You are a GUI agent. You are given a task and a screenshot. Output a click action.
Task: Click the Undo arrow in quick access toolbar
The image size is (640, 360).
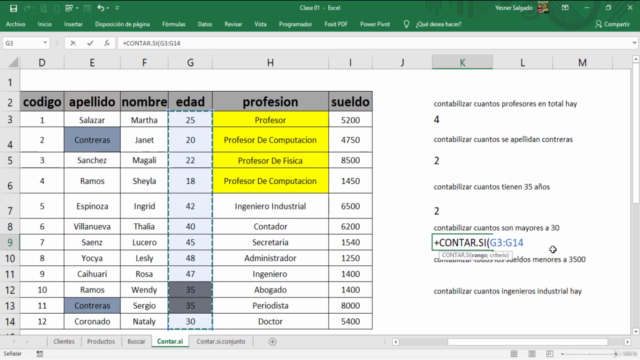(100, 8)
